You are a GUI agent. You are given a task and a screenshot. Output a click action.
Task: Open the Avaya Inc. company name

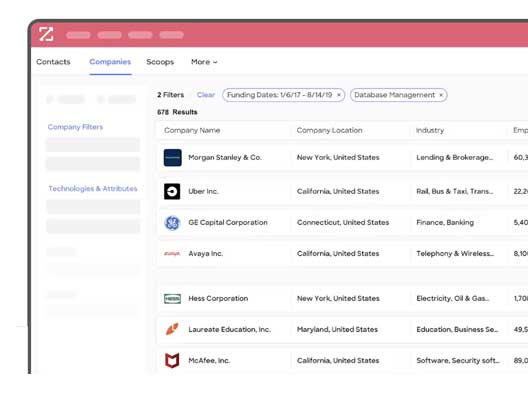click(x=205, y=254)
